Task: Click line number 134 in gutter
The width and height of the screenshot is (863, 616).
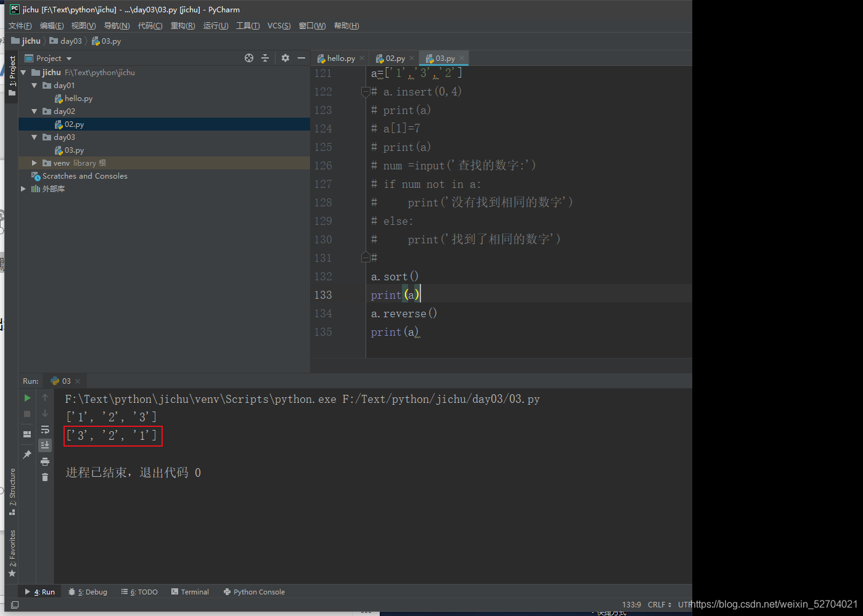Action: 323,314
